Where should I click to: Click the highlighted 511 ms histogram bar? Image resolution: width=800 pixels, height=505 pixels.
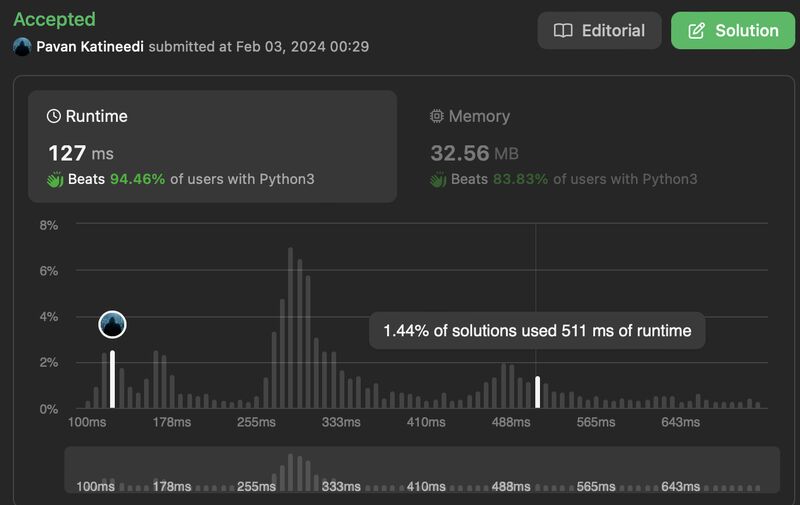point(538,392)
